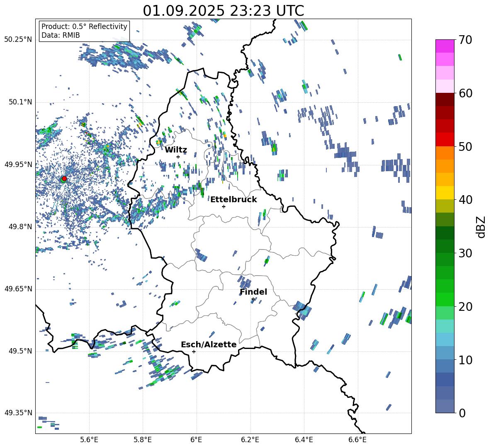
Task: Click the 50.25°N latitude label
Action: click(x=18, y=40)
